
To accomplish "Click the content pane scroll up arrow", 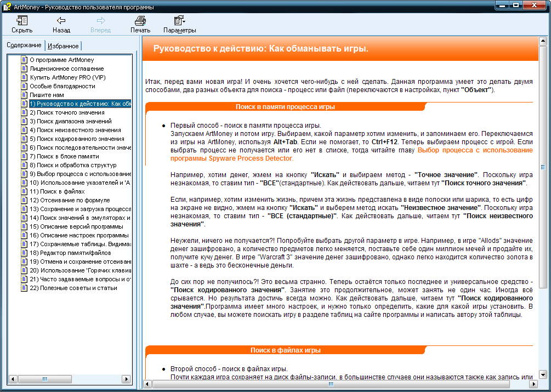I will pos(543,41).
